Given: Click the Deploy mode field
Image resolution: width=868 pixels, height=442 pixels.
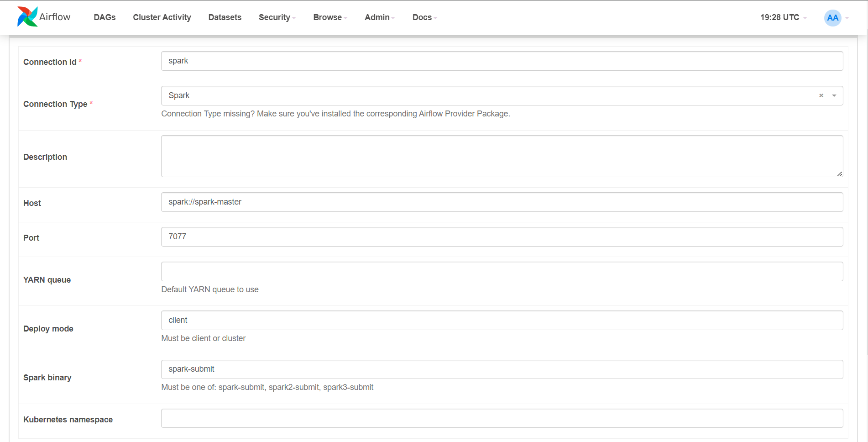Looking at the screenshot, I should coord(502,320).
